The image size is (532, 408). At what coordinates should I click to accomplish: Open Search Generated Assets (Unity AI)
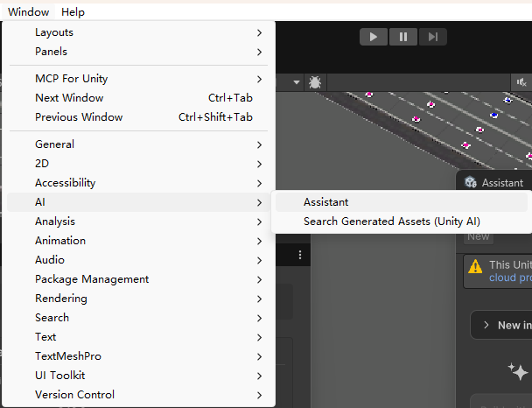pos(402,222)
